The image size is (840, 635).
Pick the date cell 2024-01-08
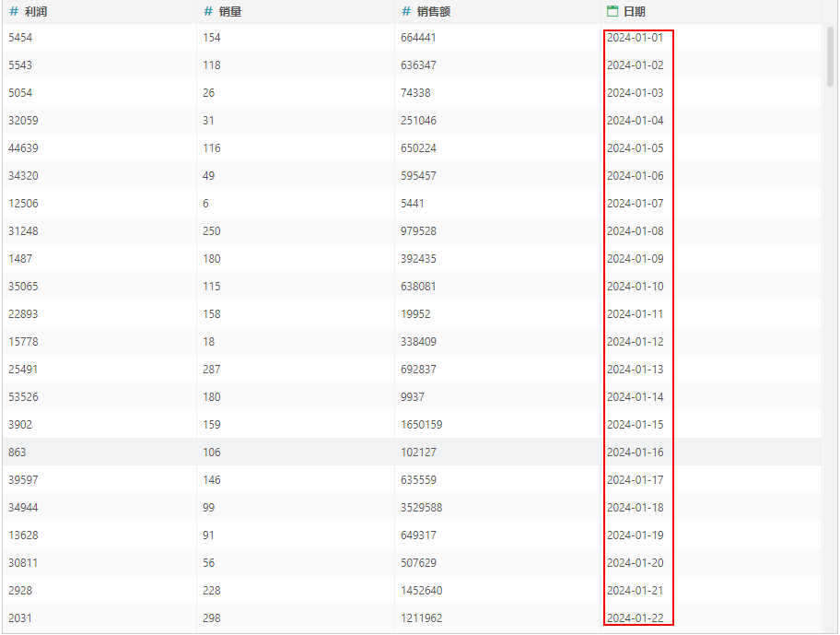636,231
